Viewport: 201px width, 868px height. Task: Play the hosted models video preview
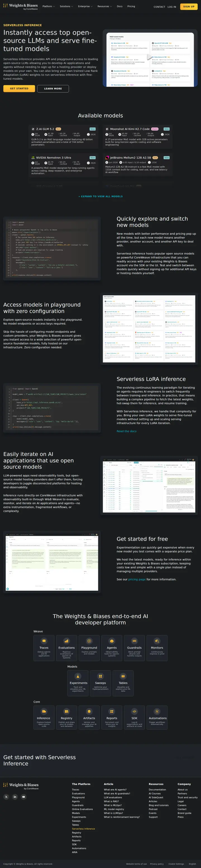click(x=150, y=58)
